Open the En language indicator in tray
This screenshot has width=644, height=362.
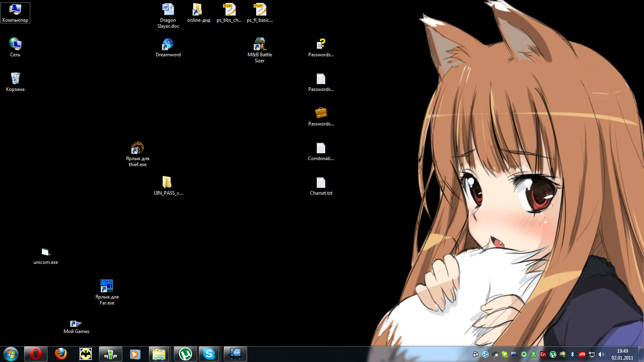(543, 354)
